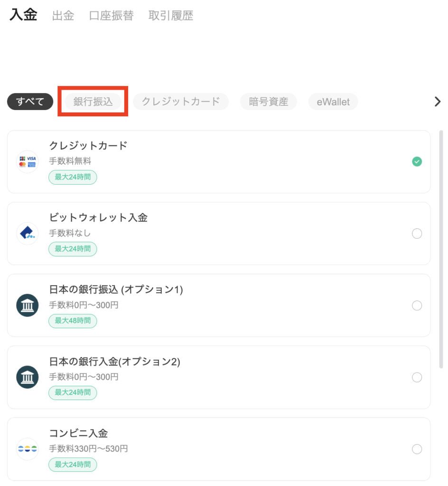The height and width of the screenshot is (486, 448).
Task: Click the payment list vertical scrollbar
Action: pos(441,249)
